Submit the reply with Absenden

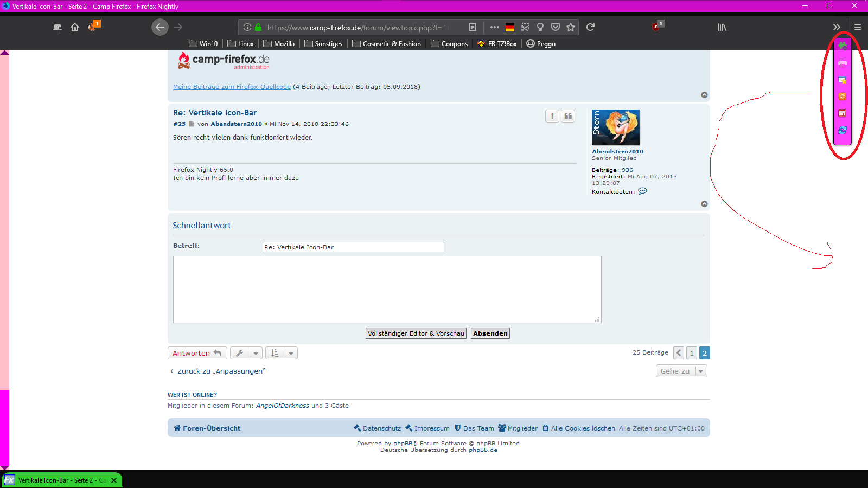[x=490, y=333]
